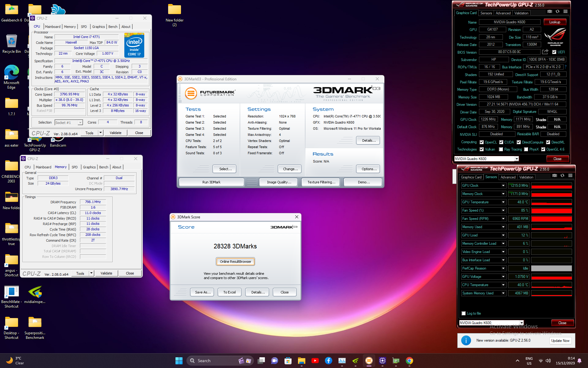Image resolution: width=588 pixels, height=368 pixels.
Task: Open Facebook icon on taskbar
Action: [x=329, y=361]
